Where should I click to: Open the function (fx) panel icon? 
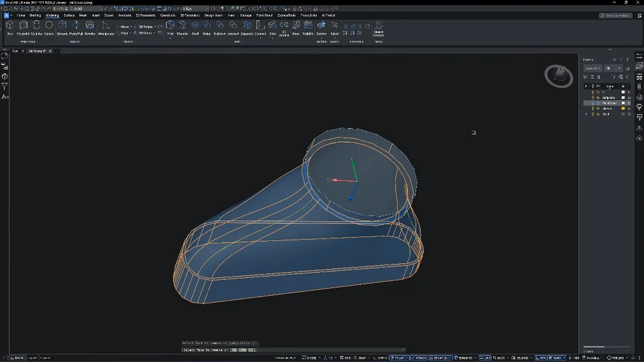coord(4,97)
